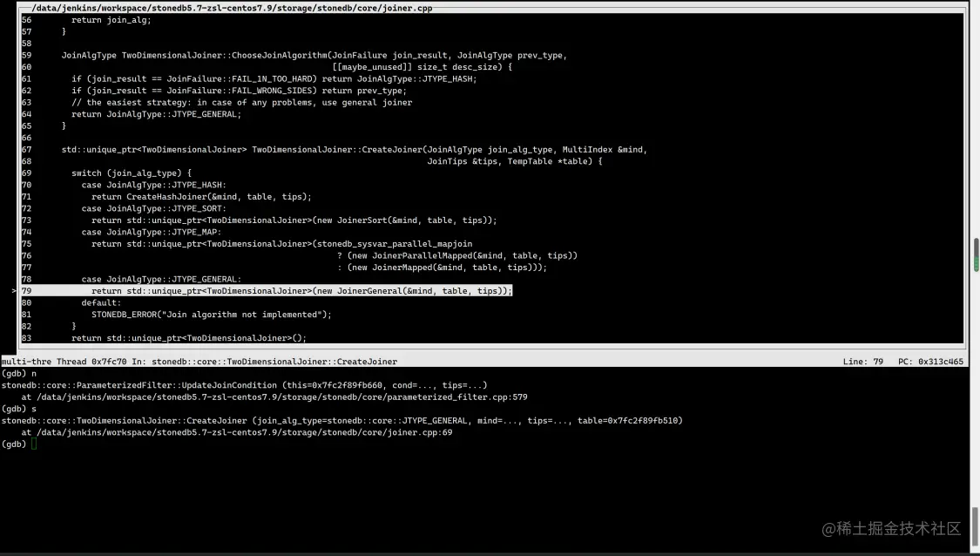Click line 56 'return join_alg;'
The width and height of the screenshot is (980, 556).
(x=112, y=20)
